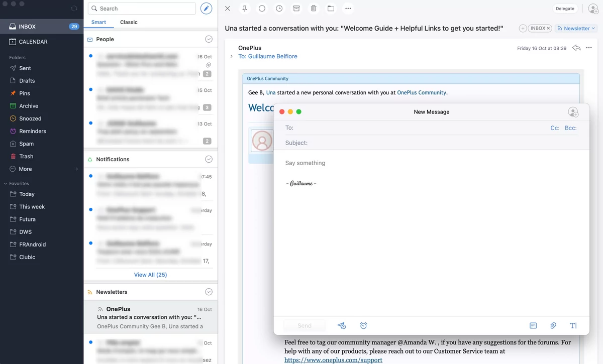603x364 pixels.
Task: Click the sender avatar thumbnail in the email
Action: click(262, 141)
